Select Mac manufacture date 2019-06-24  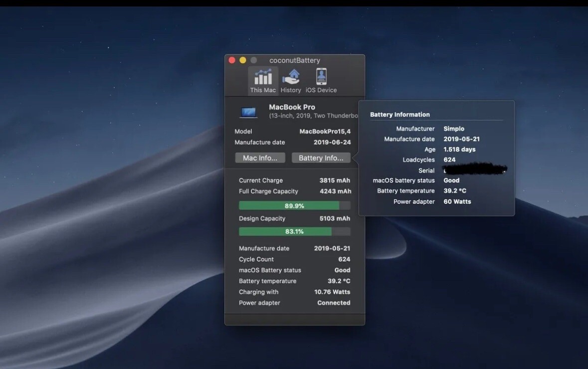pyautogui.click(x=332, y=142)
